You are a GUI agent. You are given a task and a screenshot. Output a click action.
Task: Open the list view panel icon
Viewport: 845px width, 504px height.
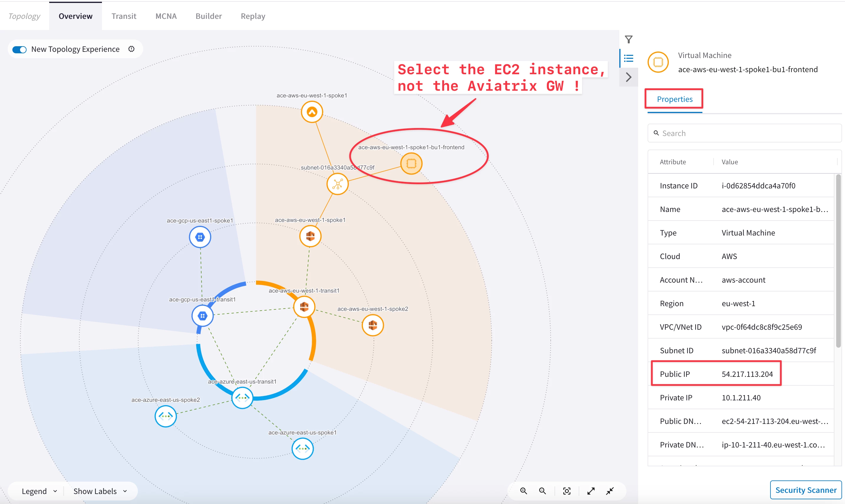pos(628,58)
